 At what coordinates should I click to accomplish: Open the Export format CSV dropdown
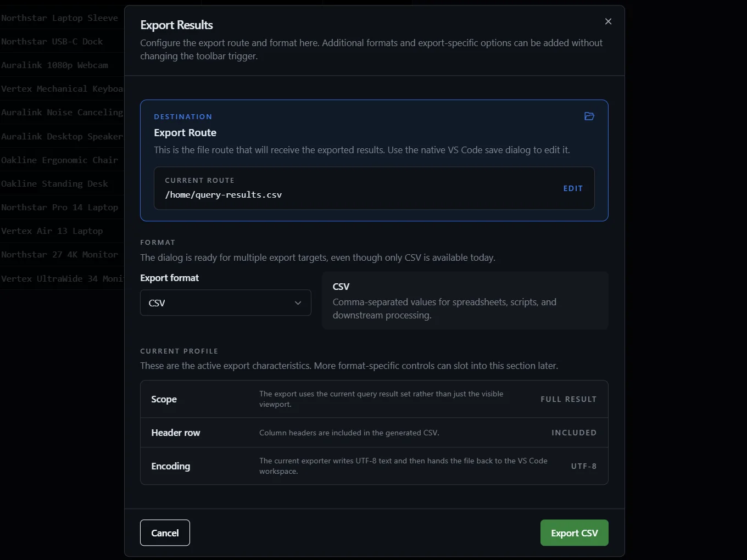click(226, 303)
